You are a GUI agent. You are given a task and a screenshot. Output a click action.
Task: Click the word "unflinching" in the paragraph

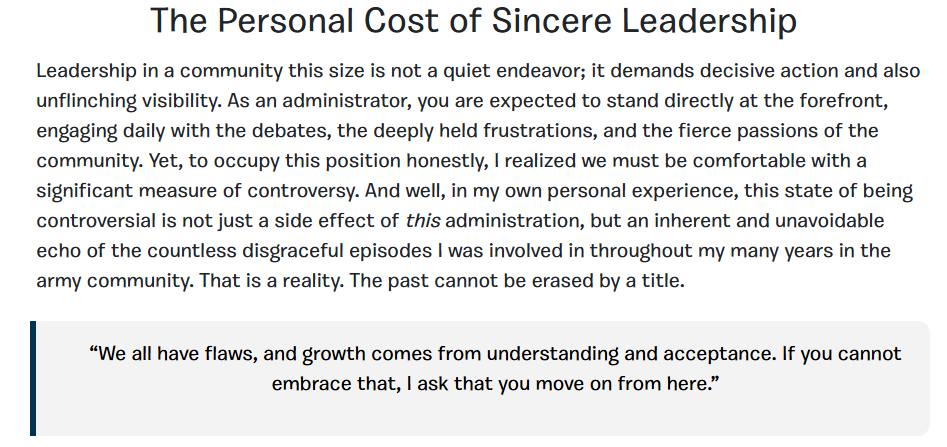[85, 101]
